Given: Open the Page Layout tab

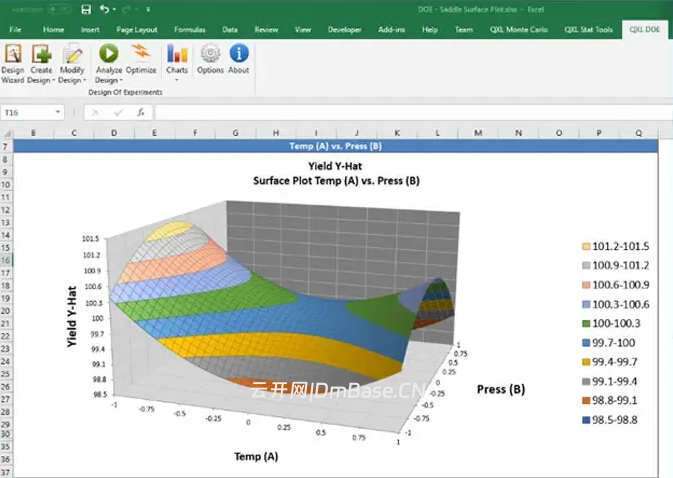Looking at the screenshot, I should coord(136,30).
